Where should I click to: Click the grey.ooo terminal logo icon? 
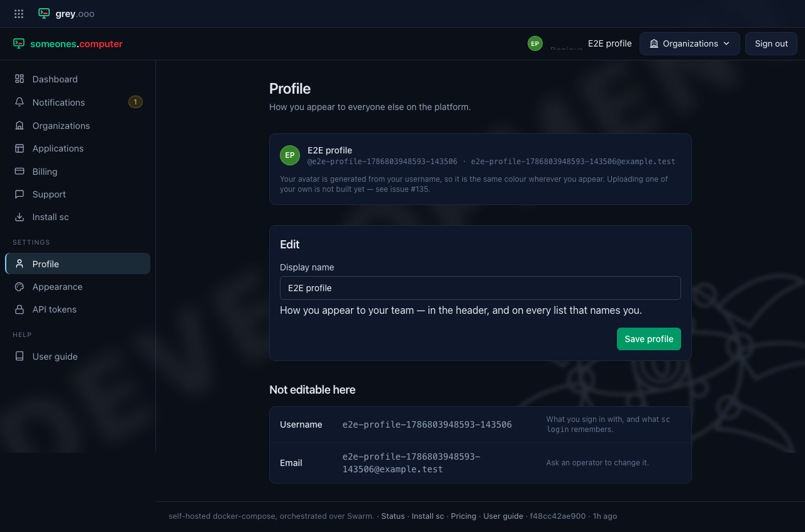pos(44,13)
